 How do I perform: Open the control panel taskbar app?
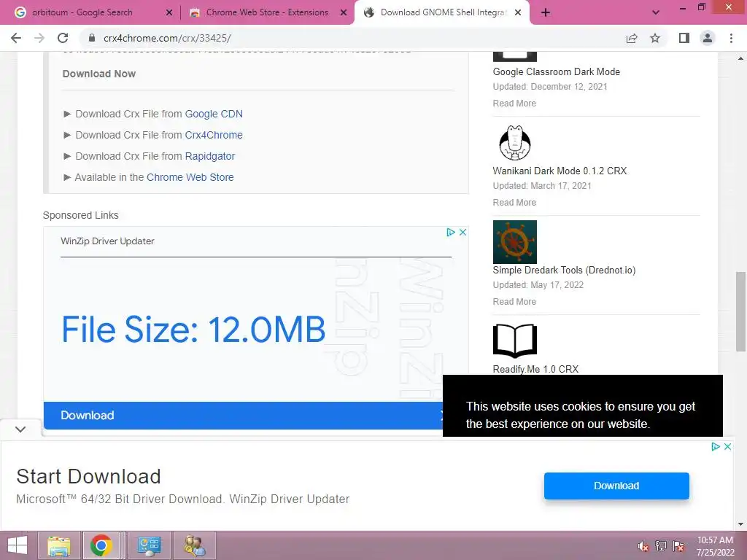click(149, 545)
